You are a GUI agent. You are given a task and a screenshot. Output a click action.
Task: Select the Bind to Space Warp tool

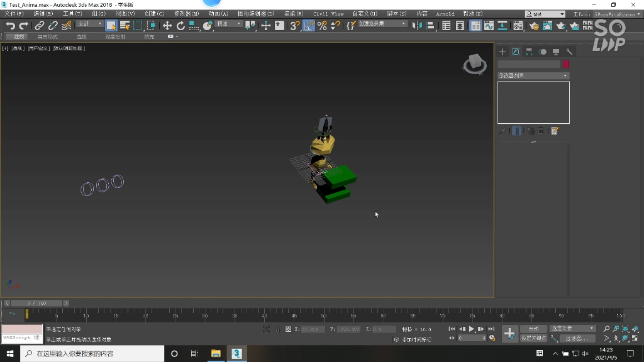(x=67, y=26)
